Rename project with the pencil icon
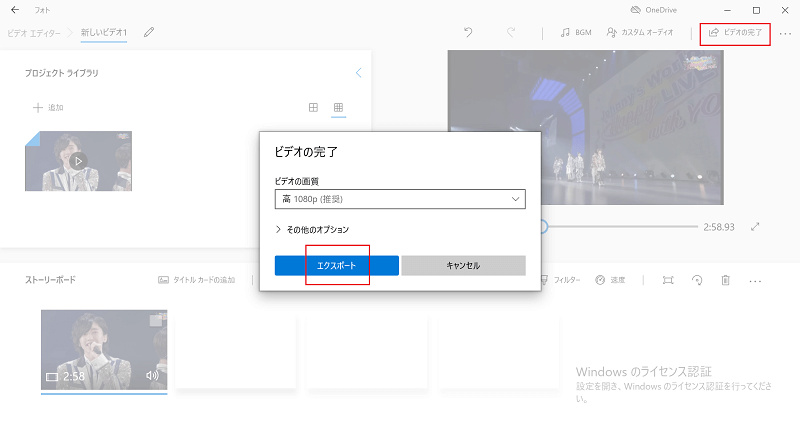 pos(148,32)
